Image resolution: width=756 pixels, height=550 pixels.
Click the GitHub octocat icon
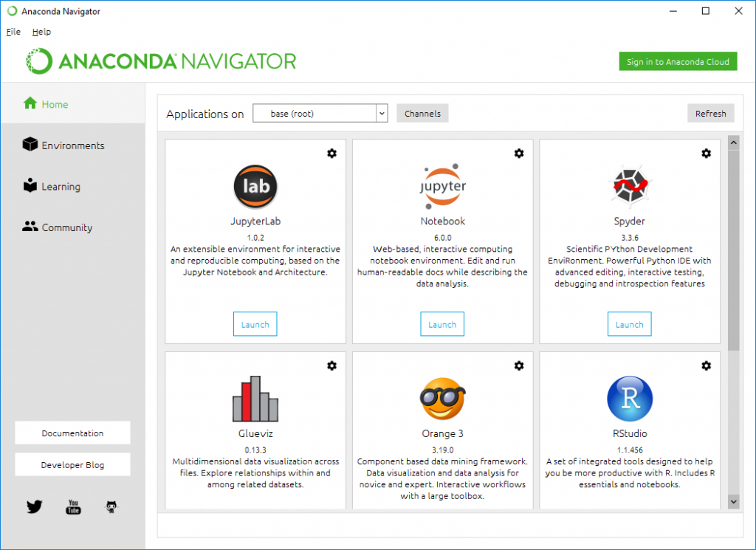tap(111, 506)
